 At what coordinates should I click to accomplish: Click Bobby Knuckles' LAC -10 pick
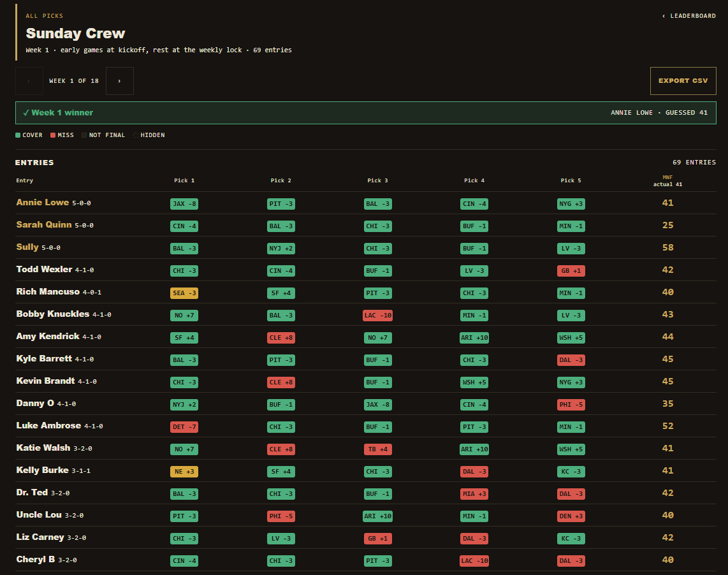coord(377,316)
